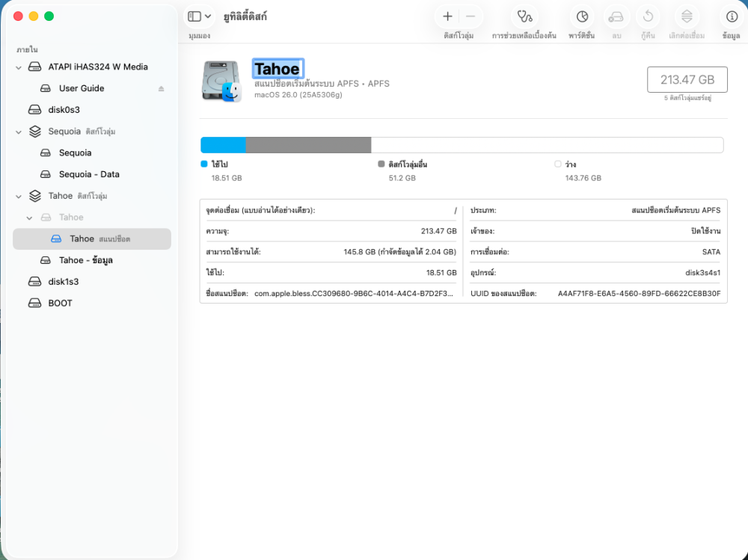This screenshot has height=560, width=748.
Task: Click the large Tahoe disk image
Action: (x=221, y=81)
